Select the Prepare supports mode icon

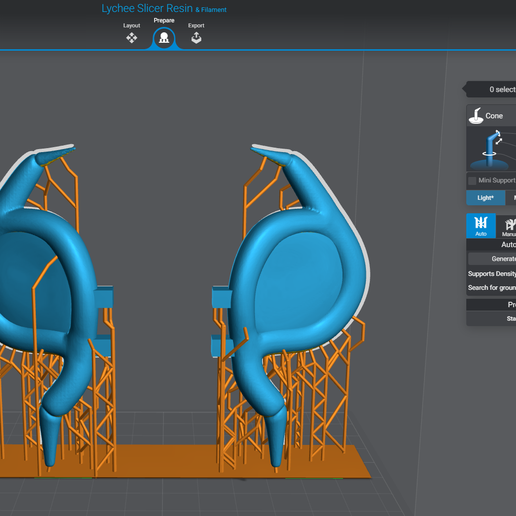[164, 38]
